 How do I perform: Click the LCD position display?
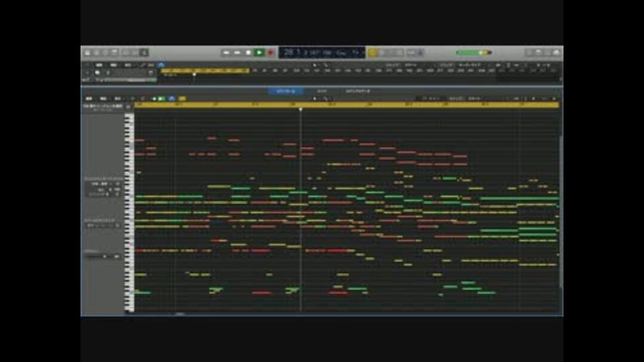[321, 52]
